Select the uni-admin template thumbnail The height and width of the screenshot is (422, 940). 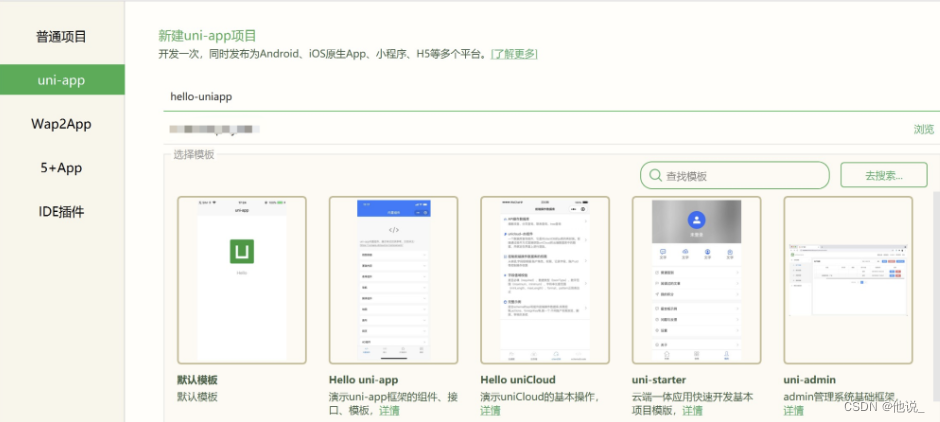pos(848,280)
